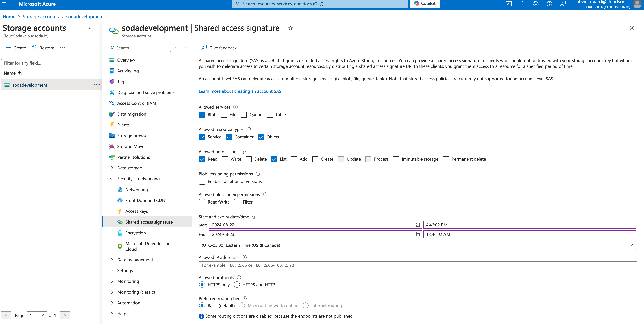Click the Filter for any field box
644x324 pixels.
coord(49,63)
